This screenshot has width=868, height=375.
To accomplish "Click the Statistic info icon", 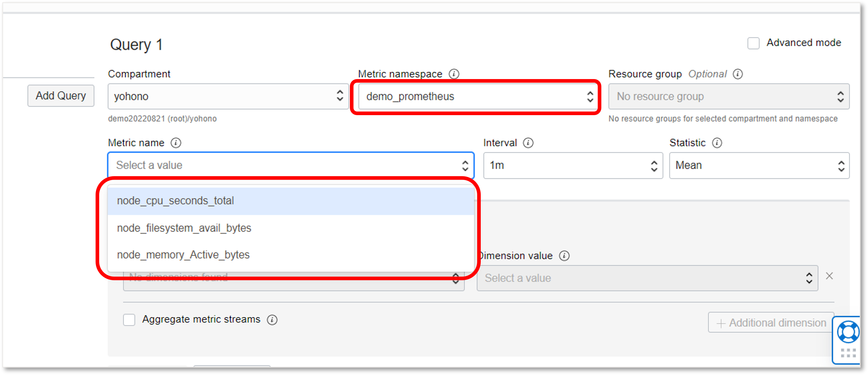I will click(x=717, y=143).
